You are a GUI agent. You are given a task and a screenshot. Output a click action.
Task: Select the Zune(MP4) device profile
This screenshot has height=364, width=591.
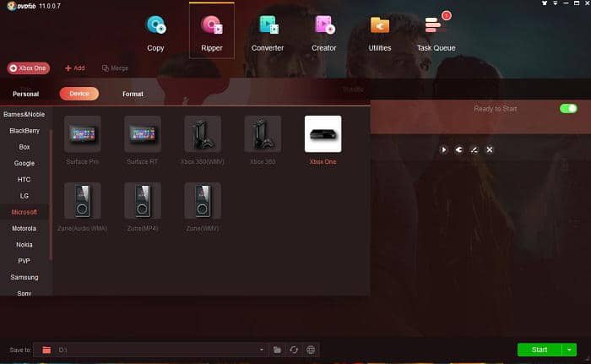pos(143,207)
